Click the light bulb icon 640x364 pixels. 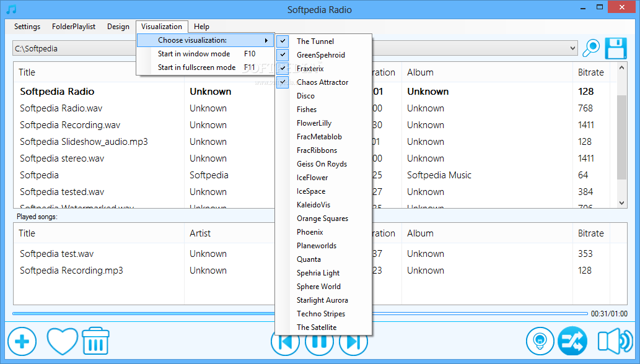pyautogui.click(x=540, y=341)
